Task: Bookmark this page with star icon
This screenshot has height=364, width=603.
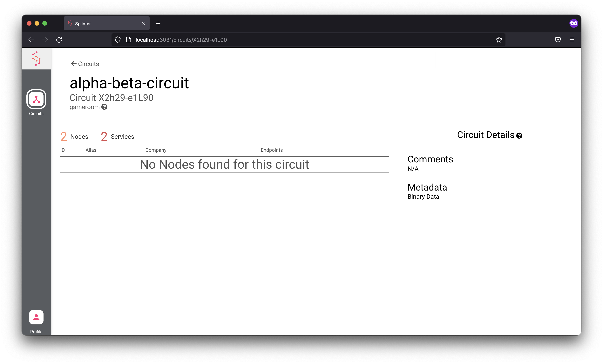Action: click(499, 40)
